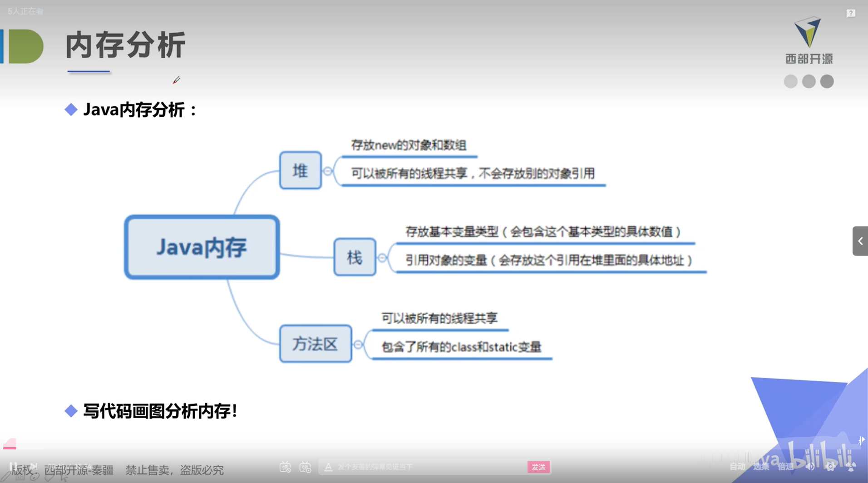Open the feedback help icon

pos(851,13)
